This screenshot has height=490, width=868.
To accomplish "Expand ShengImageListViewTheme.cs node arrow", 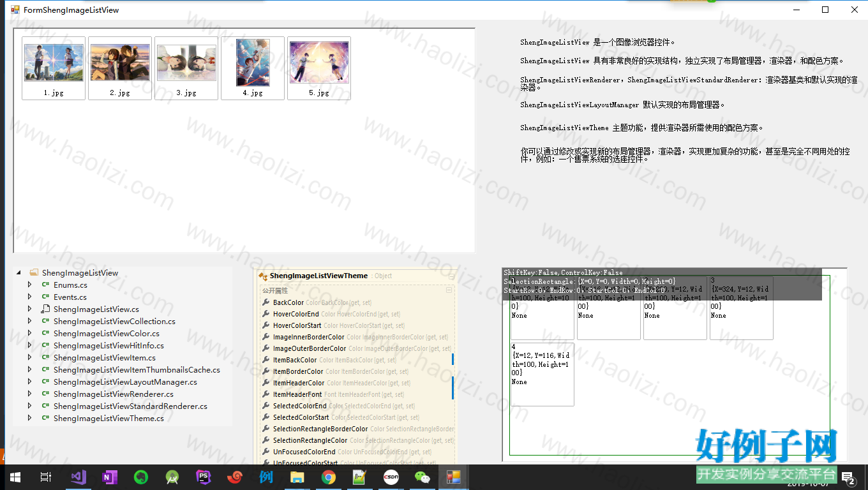I will [x=29, y=418].
